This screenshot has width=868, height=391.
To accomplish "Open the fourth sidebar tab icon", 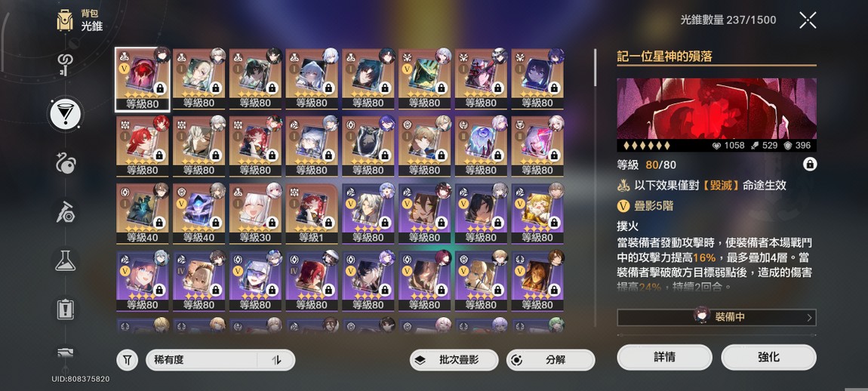I will click(66, 211).
